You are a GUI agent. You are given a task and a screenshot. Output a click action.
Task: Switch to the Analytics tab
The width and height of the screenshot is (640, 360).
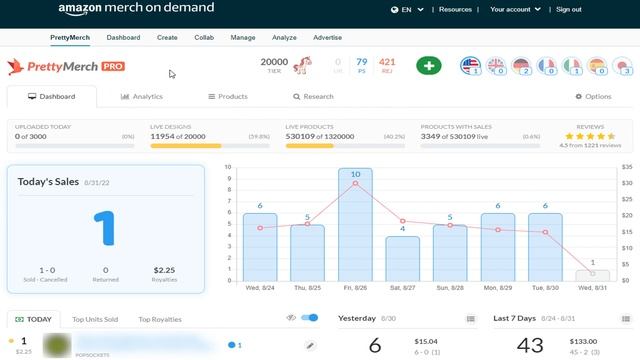[142, 97]
